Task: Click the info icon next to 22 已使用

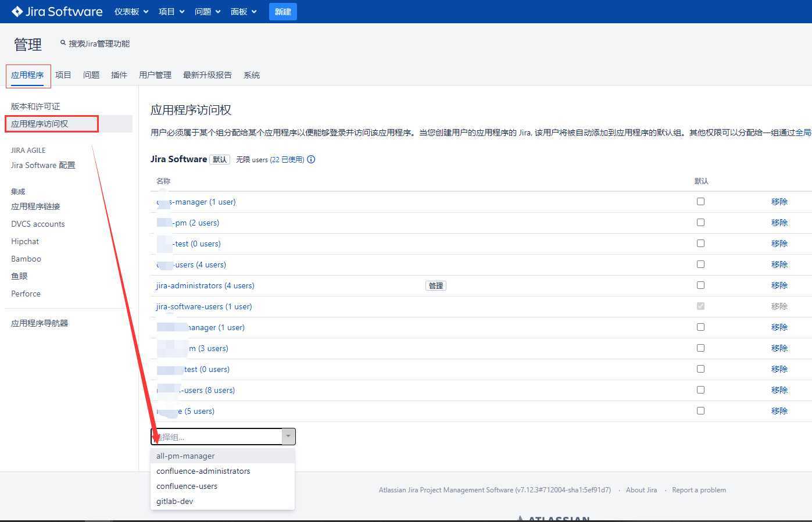Action: coord(311,159)
